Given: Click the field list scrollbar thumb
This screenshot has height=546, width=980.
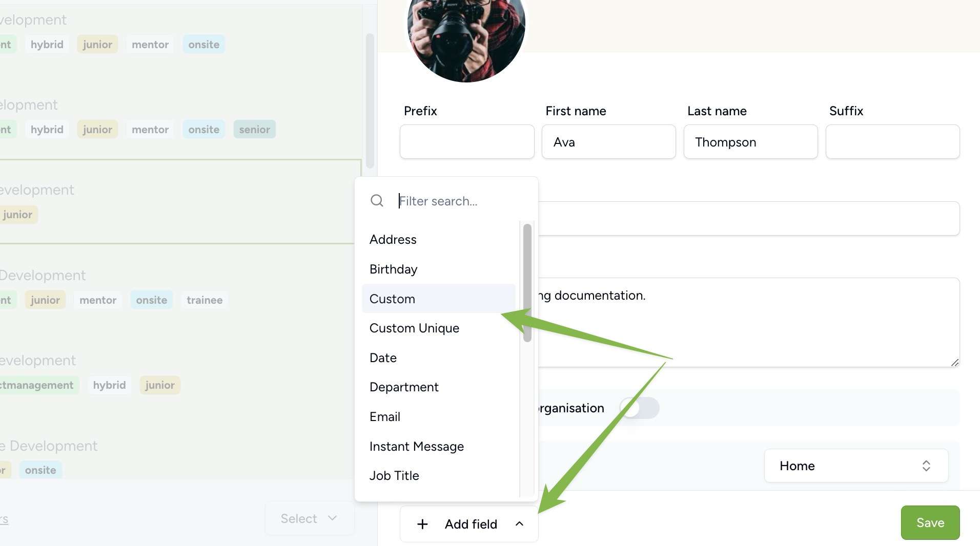Looking at the screenshot, I should (527, 283).
